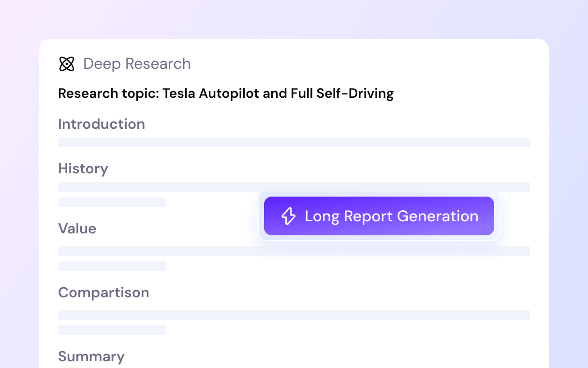This screenshot has height=368, width=588.
Task: Click the Compartison section heading
Action: (x=103, y=292)
